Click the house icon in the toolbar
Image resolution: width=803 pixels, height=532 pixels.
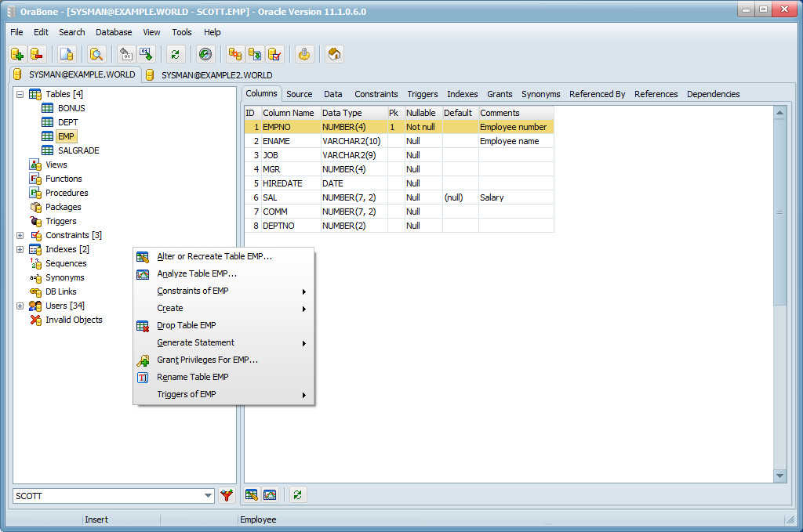334,54
